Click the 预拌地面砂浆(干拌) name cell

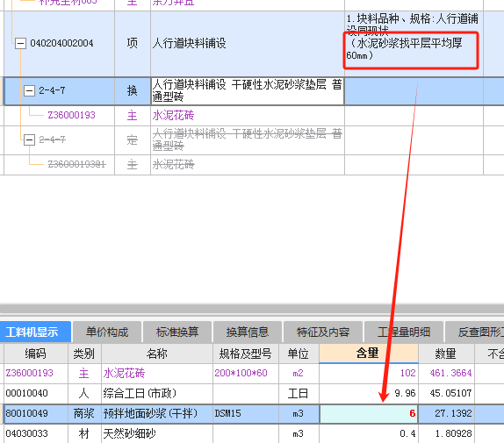point(157,414)
